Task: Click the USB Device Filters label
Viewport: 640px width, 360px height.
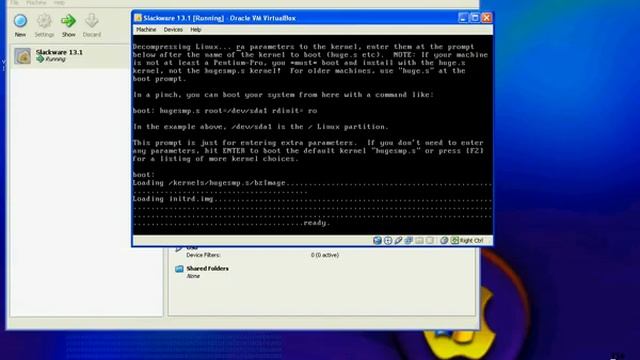Action: point(203,255)
